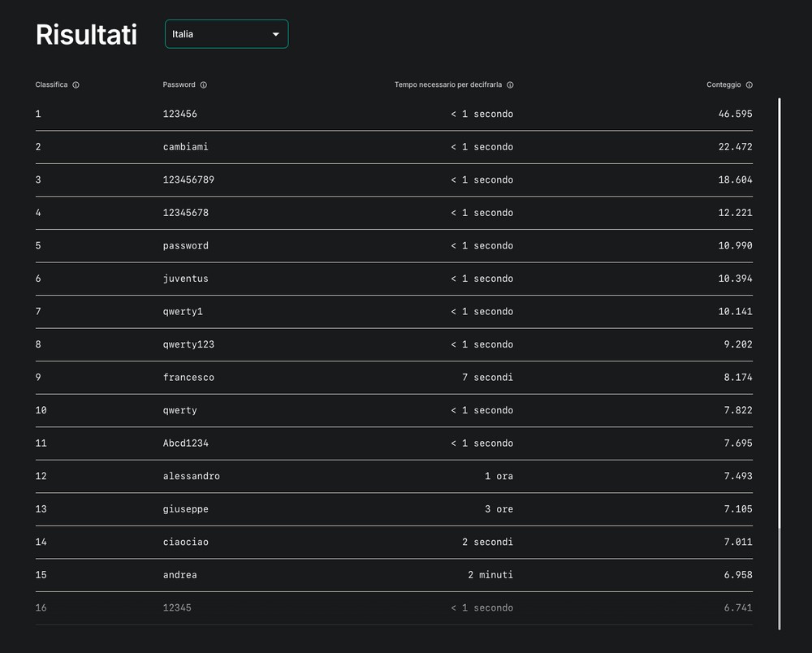
Task: Click the Conteggio column header
Action: (x=723, y=85)
